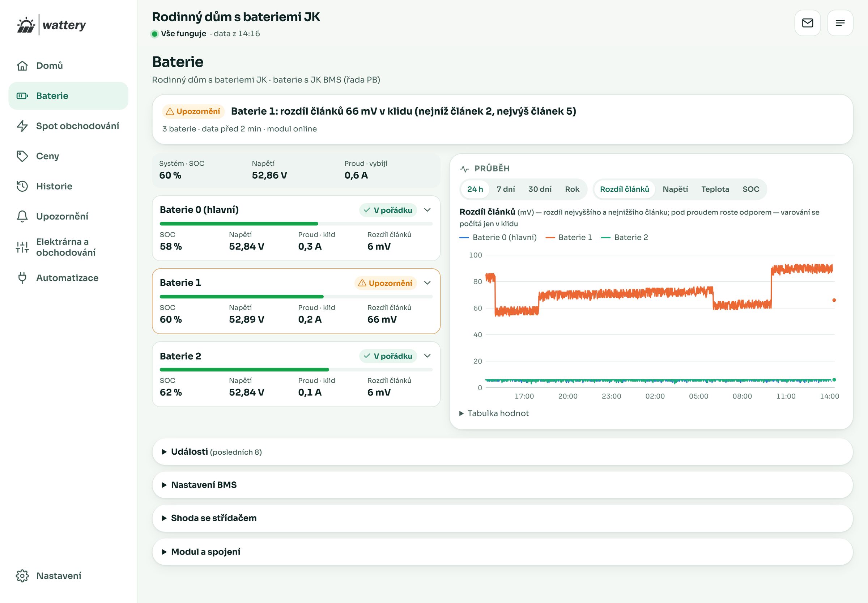Open the mail envelope icon
868x603 pixels.
pos(808,23)
